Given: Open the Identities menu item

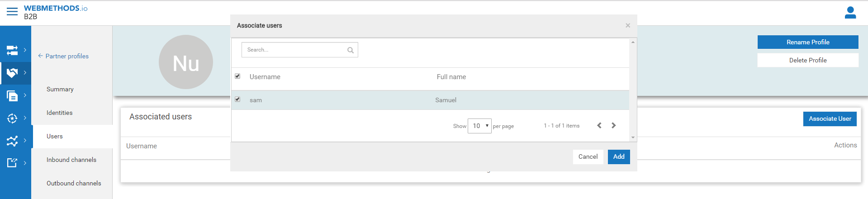Looking at the screenshot, I should pos(59,113).
